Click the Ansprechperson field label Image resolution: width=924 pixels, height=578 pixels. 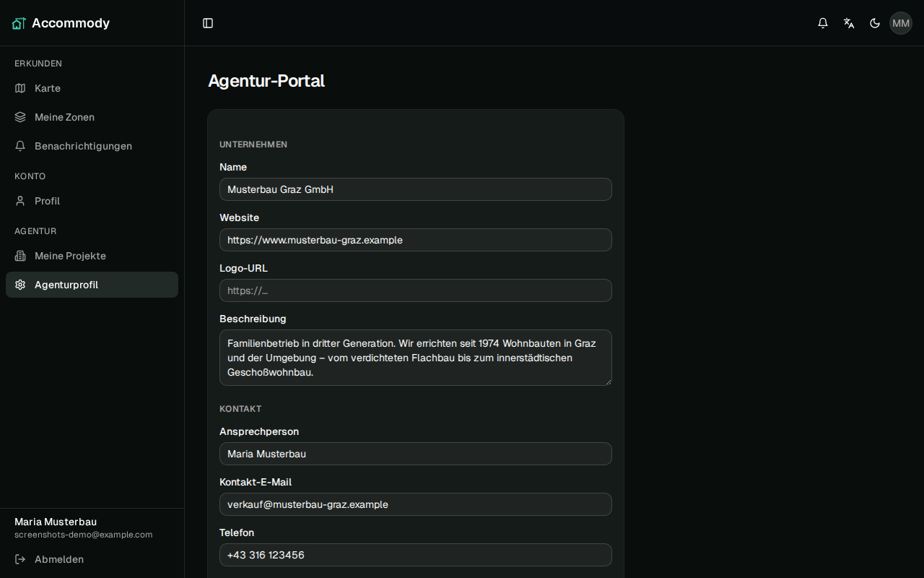[x=259, y=431]
